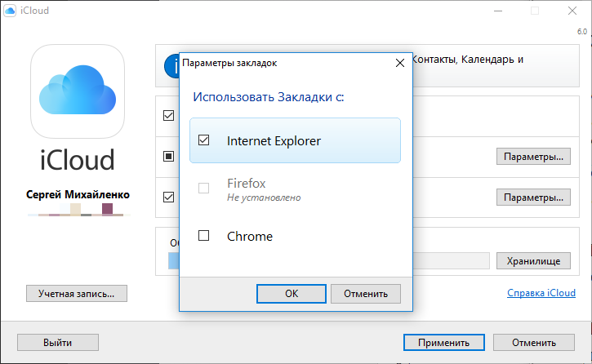Close the main iCloud window

pyautogui.click(x=572, y=11)
